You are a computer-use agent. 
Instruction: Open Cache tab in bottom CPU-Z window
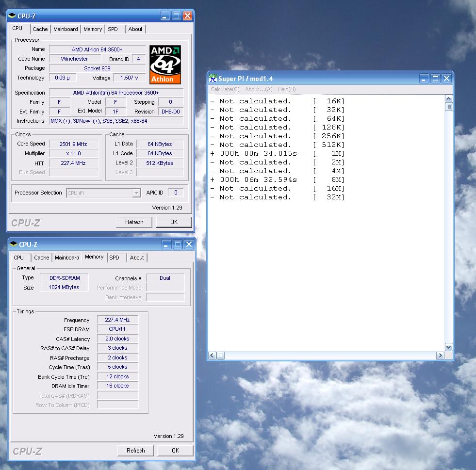[x=42, y=258]
